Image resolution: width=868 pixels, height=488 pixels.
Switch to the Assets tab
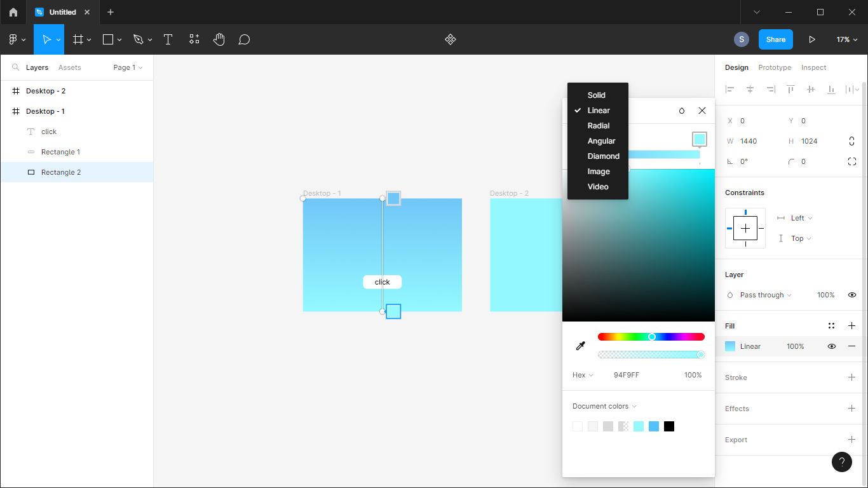point(69,67)
